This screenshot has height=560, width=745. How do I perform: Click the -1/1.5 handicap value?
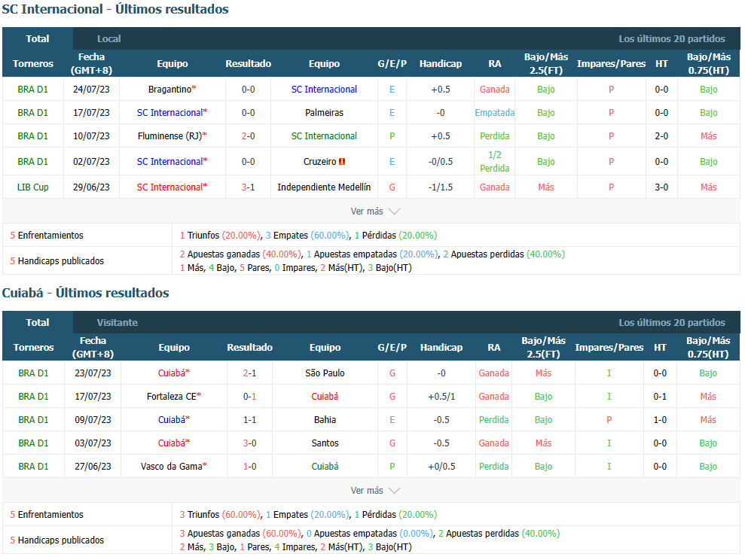(441, 187)
